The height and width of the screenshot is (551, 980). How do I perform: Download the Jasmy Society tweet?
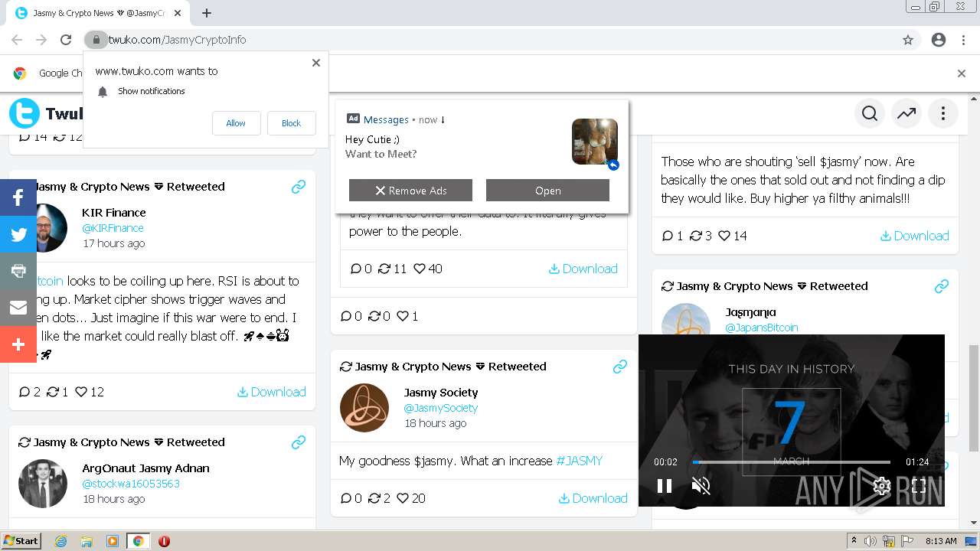pos(593,498)
